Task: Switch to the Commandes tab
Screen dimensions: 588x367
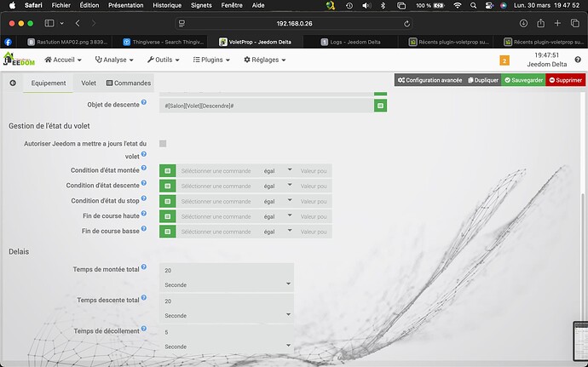Action: [x=129, y=83]
